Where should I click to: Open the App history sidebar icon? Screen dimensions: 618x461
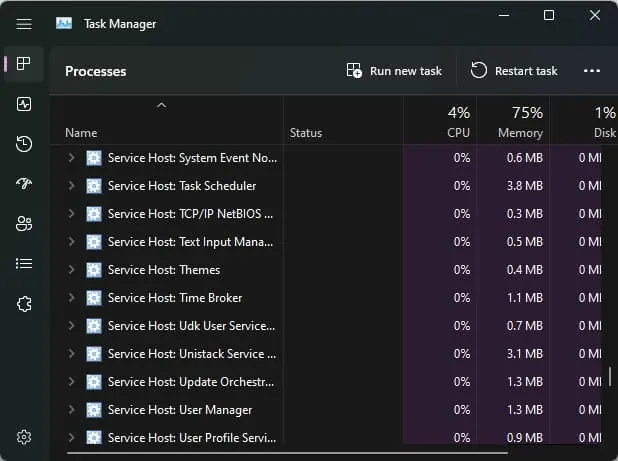24,144
